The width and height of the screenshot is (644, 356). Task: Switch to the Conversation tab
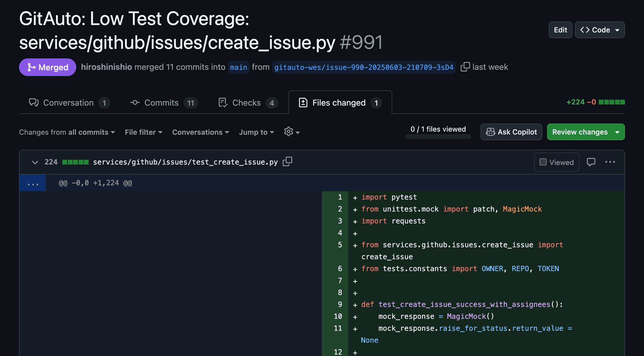click(x=69, y=103)
